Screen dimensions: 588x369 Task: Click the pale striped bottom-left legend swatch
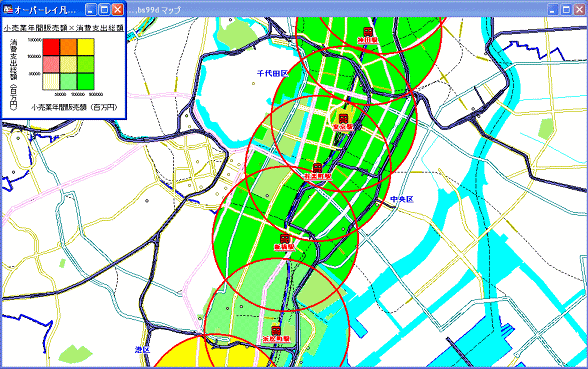coord(51,81)
